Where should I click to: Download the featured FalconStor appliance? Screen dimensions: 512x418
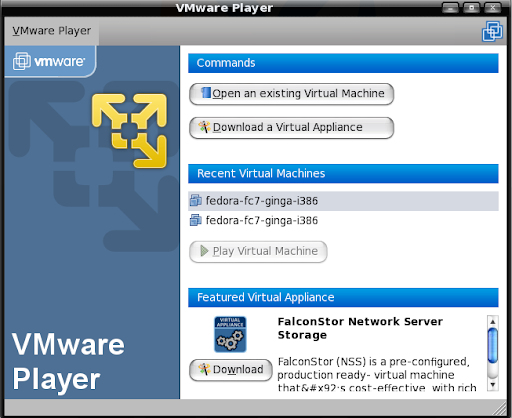click(231, 370)
